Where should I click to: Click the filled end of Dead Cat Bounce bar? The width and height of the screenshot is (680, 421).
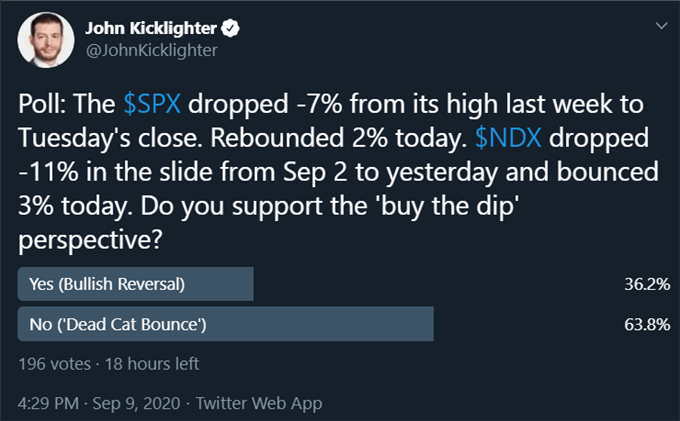tap(425, 324)
